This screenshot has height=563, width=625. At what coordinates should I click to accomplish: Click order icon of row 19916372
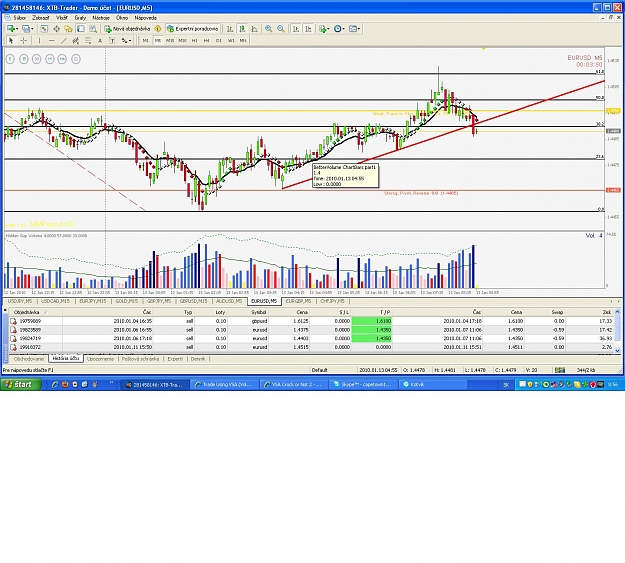click(x=13, y=347)
